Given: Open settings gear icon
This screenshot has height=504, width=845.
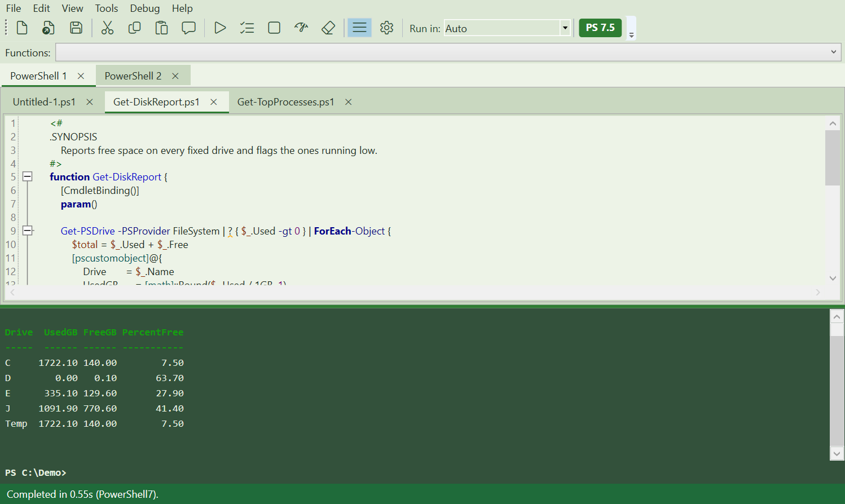Looking at the screenshot, I should pyautogui.click(x=386, y=28).
